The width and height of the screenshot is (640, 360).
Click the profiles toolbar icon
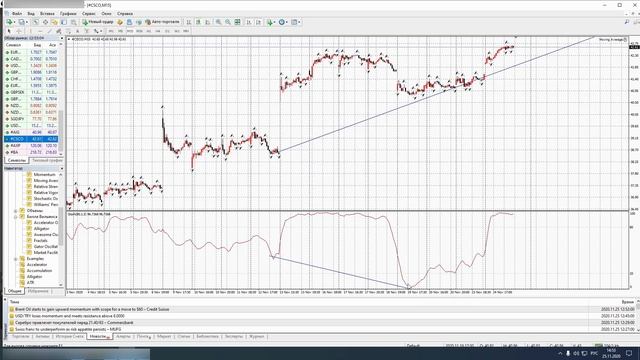[x=21, y=22]
